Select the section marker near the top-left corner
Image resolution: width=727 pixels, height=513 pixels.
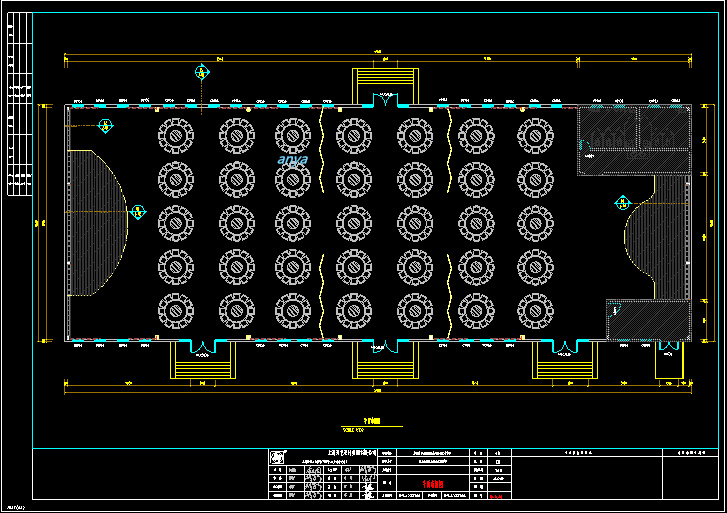point(106,125)
